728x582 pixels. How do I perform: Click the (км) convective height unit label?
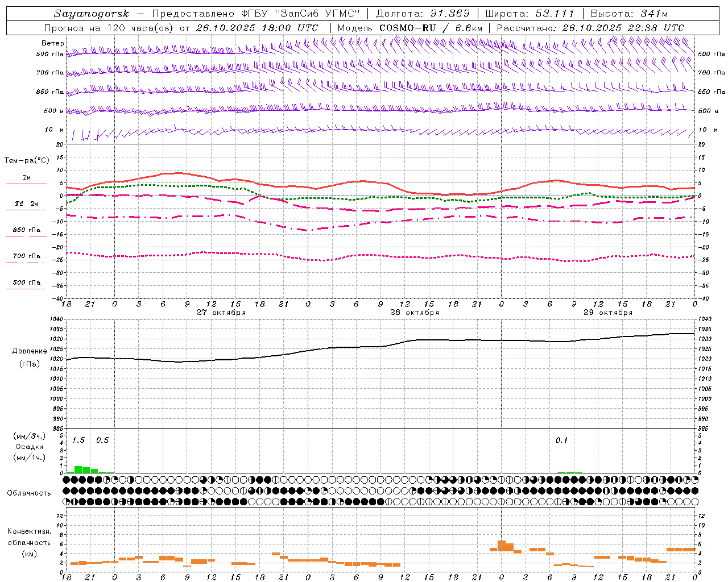(x=29, y=554)
